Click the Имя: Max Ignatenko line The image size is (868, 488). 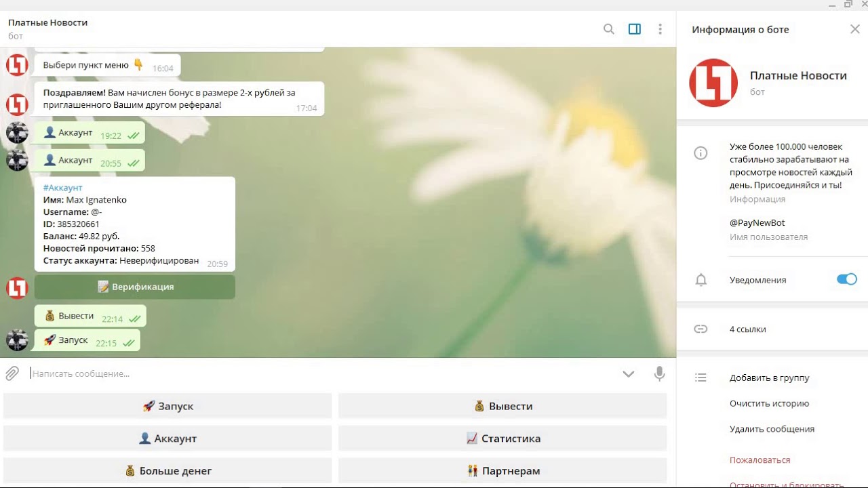85,200
